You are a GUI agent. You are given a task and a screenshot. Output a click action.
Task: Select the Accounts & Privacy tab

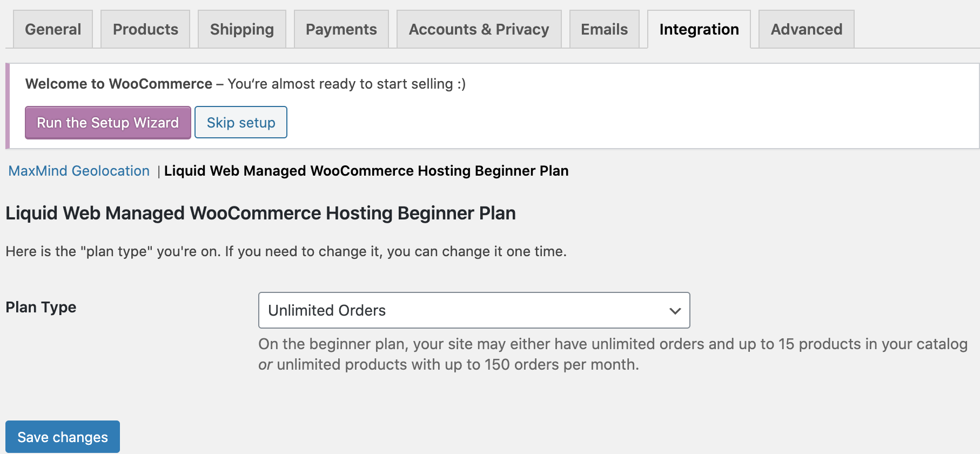(479, 29)
